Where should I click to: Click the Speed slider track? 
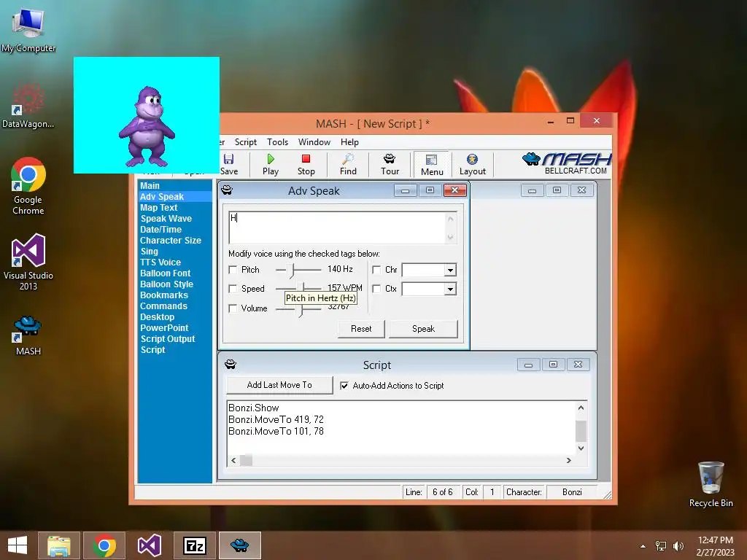pos(298,289)
